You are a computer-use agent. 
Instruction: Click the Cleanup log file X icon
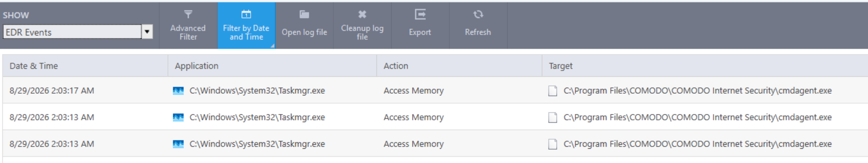pos(362,15)
